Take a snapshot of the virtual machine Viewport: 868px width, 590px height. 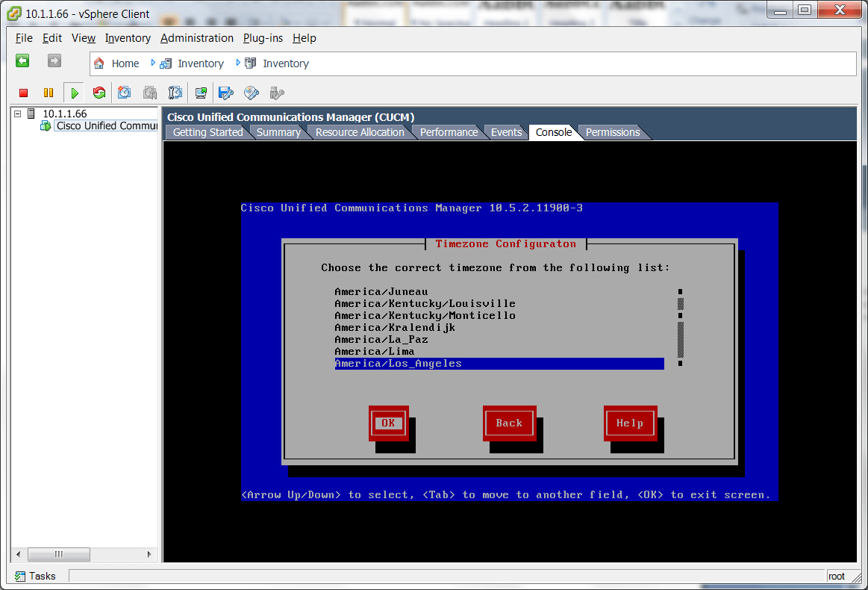[125, 93]
